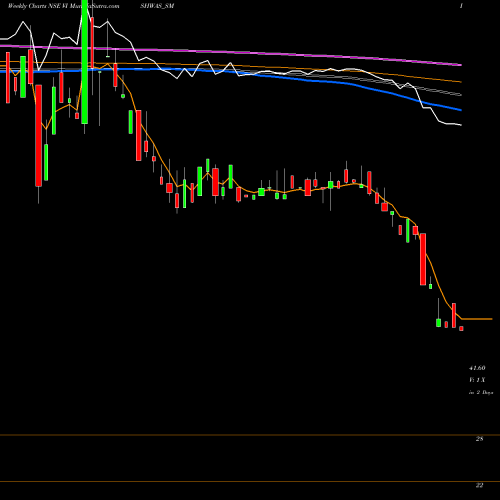Click the 'V: 1 X' volume label

477,380
